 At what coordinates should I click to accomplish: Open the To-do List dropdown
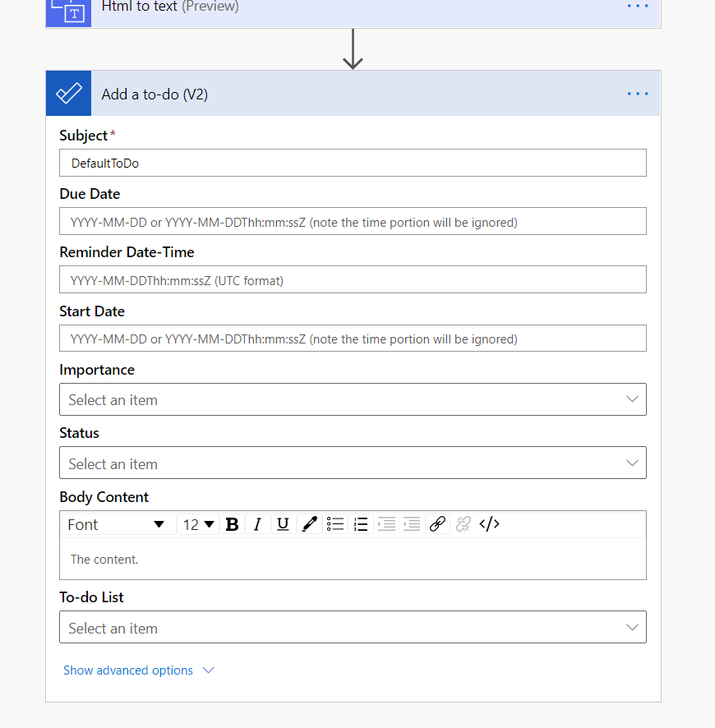353,628
